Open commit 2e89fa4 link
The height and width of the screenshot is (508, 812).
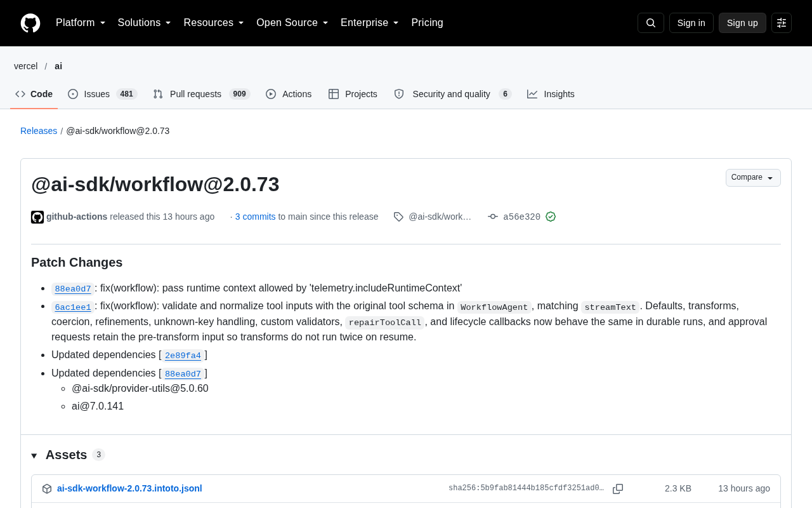tap(183, 356)
